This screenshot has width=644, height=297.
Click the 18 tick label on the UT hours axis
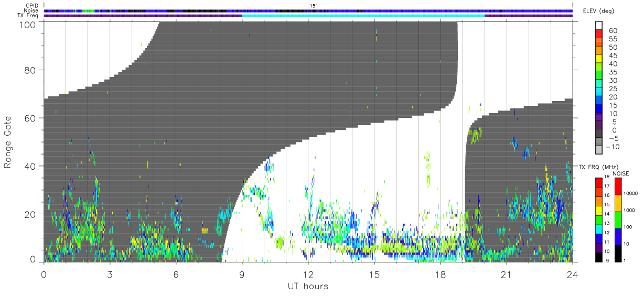pos(441,274)
